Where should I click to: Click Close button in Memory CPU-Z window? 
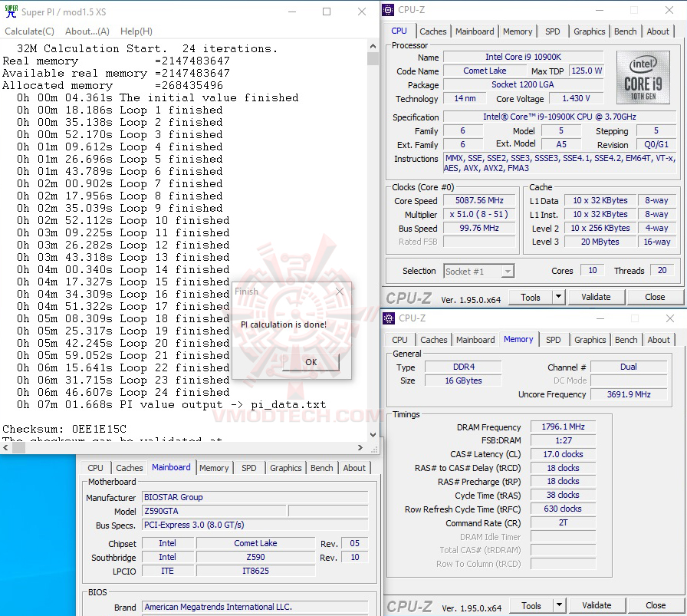coord(656,605)
